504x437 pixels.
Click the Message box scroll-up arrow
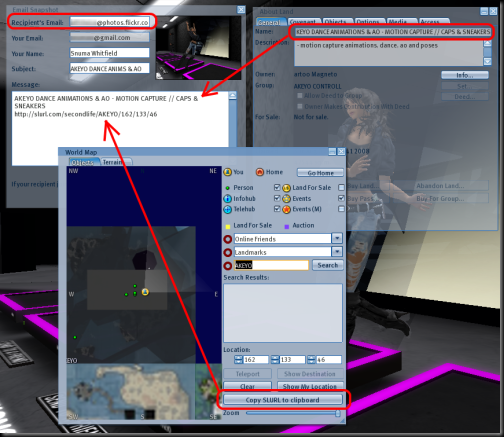point(233,96)
